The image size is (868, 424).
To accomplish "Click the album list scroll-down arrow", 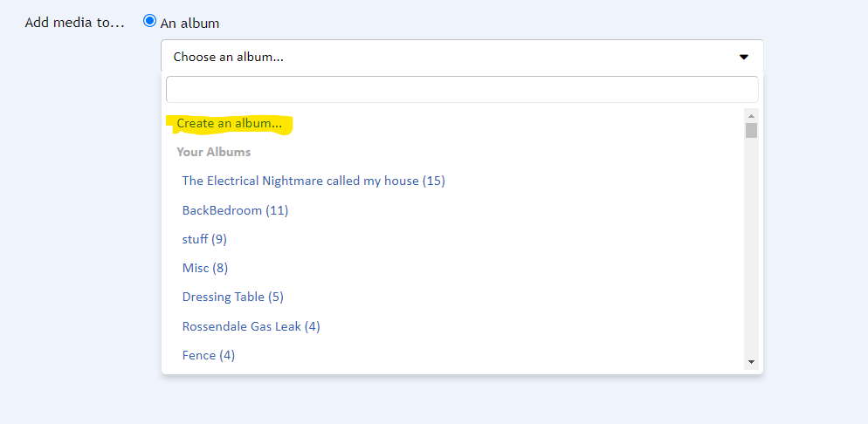I will pos(751,361).
